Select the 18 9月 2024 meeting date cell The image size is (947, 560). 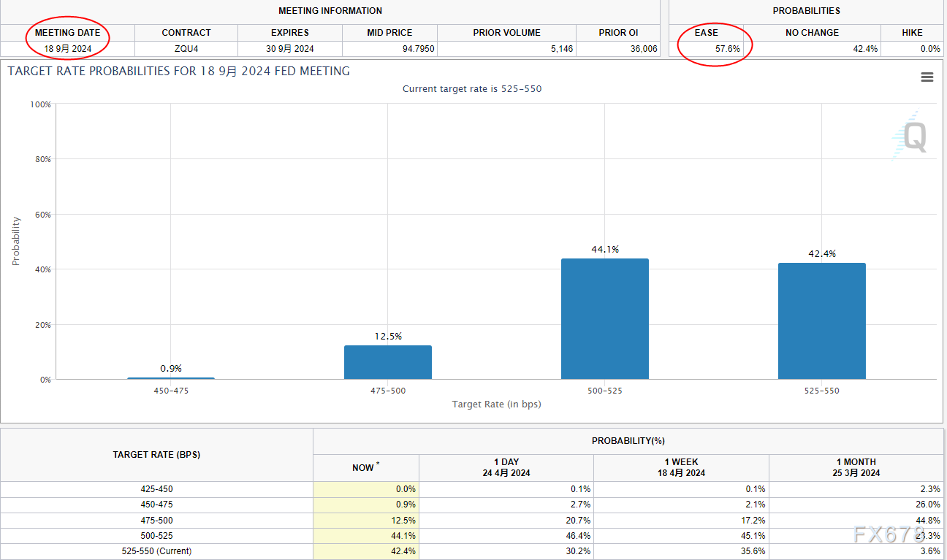tap(67, 49)
